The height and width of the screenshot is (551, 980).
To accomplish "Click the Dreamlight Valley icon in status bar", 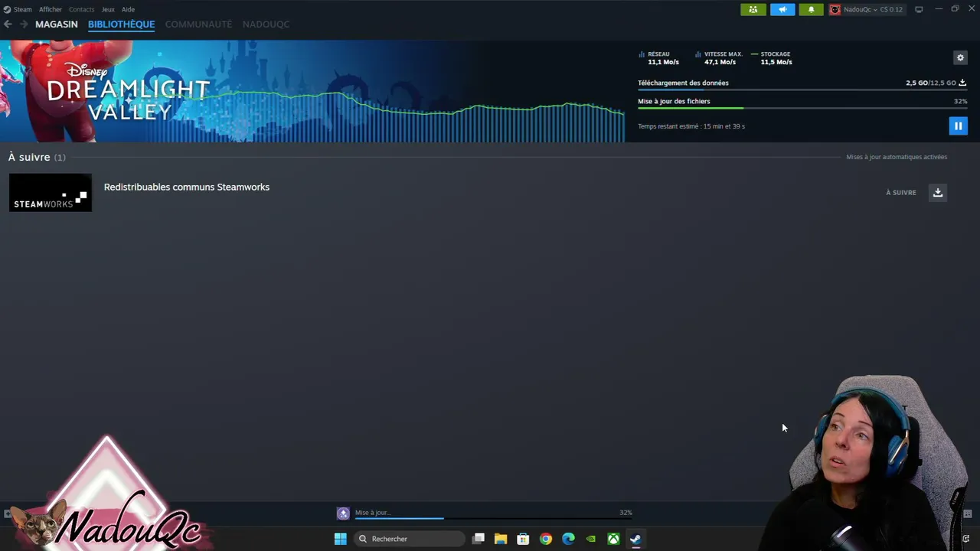I will click(x=343, y=514).
